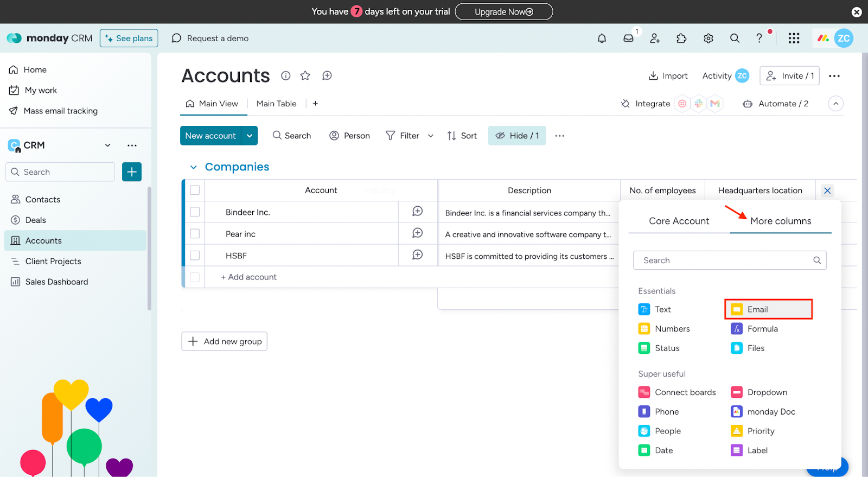Collapse the Companies group
Screen dimensions: 868x477
click(x=194, y=167)
